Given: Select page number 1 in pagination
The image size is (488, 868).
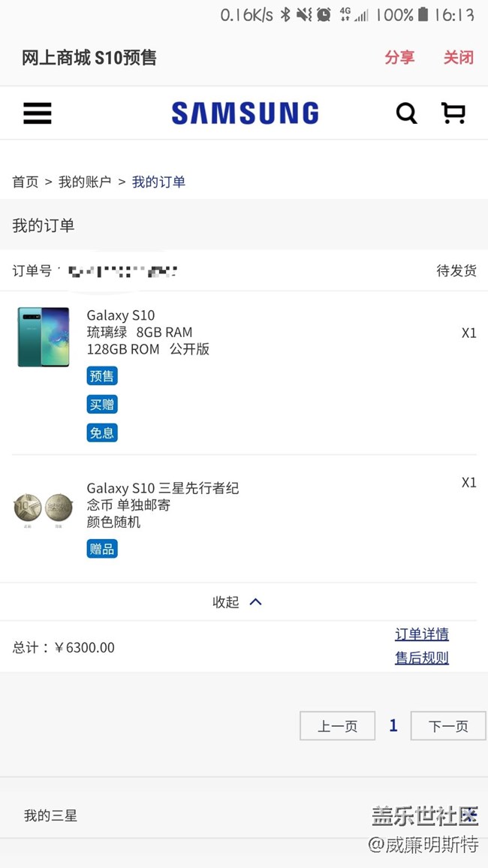Looking at the screenshot, I should [x=393, y=725].
